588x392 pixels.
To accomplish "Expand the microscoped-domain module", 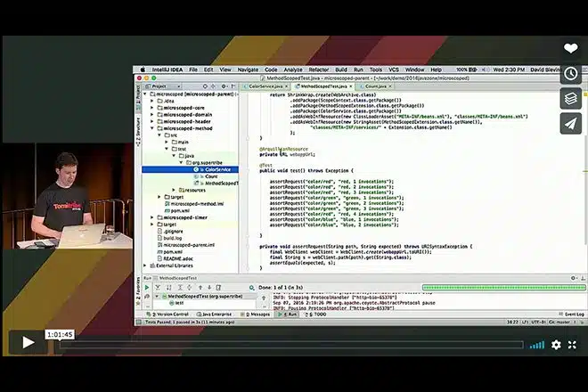I will point(152,115).
